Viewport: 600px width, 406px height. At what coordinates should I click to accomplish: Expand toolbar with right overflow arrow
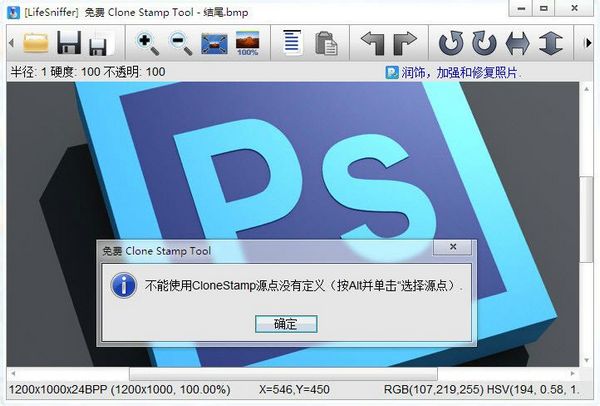588,43
